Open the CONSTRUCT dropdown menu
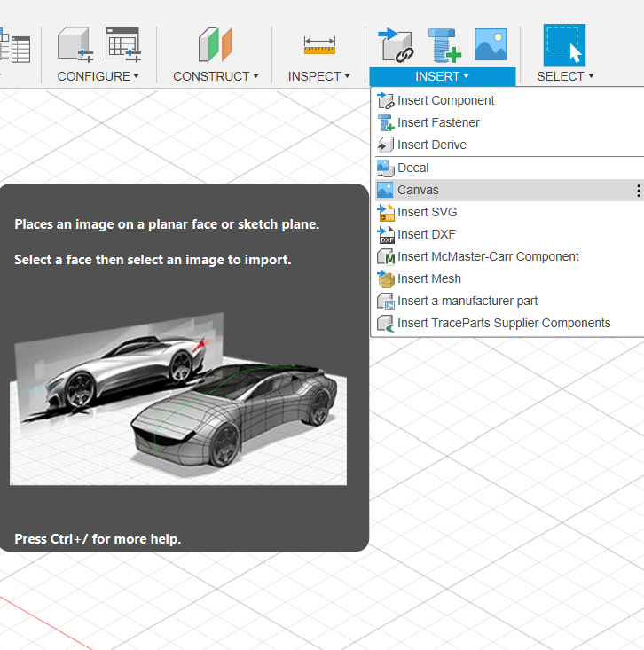The height and width of the screenshot is (650, 644). click(x=216, y=76)
